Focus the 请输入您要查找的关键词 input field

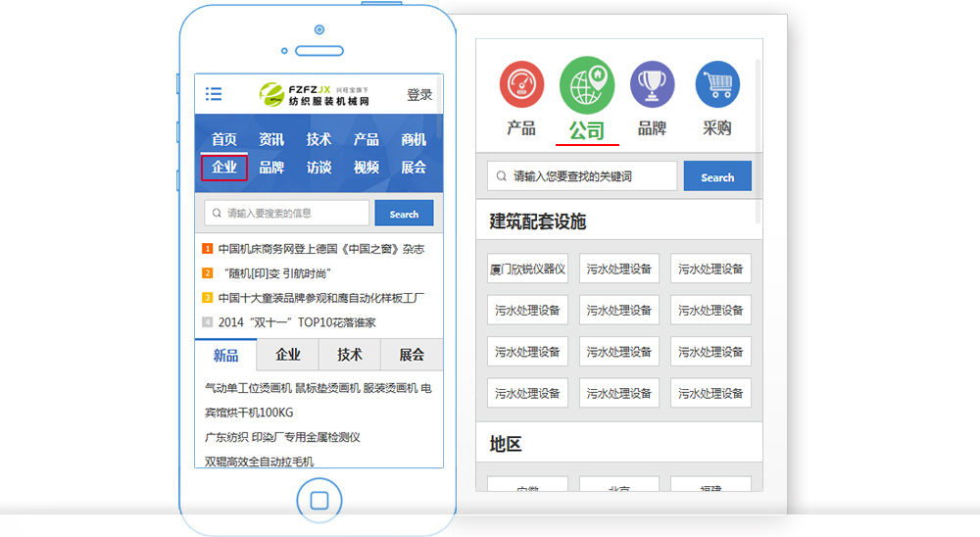tap(588, 177)
